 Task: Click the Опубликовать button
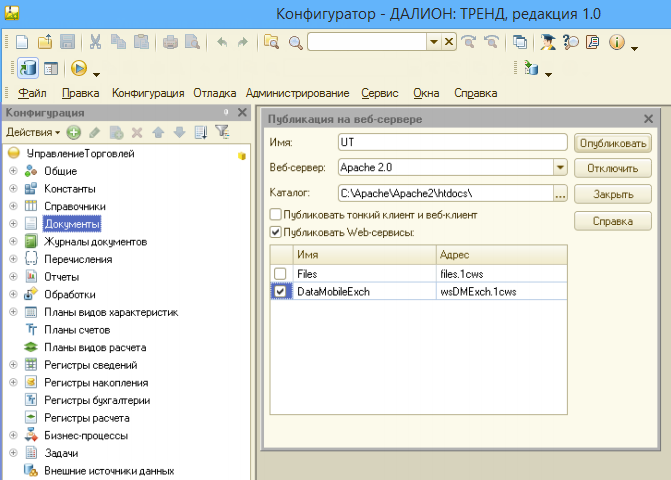613,143
